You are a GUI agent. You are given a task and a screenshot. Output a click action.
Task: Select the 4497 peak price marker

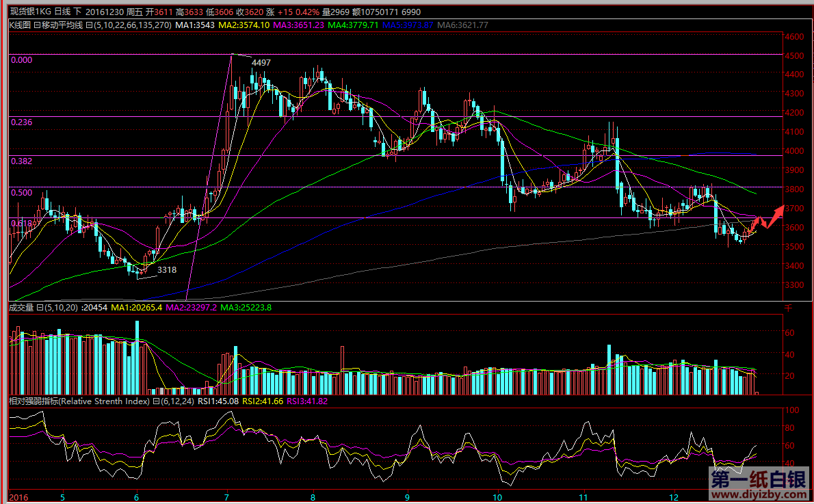261,63
